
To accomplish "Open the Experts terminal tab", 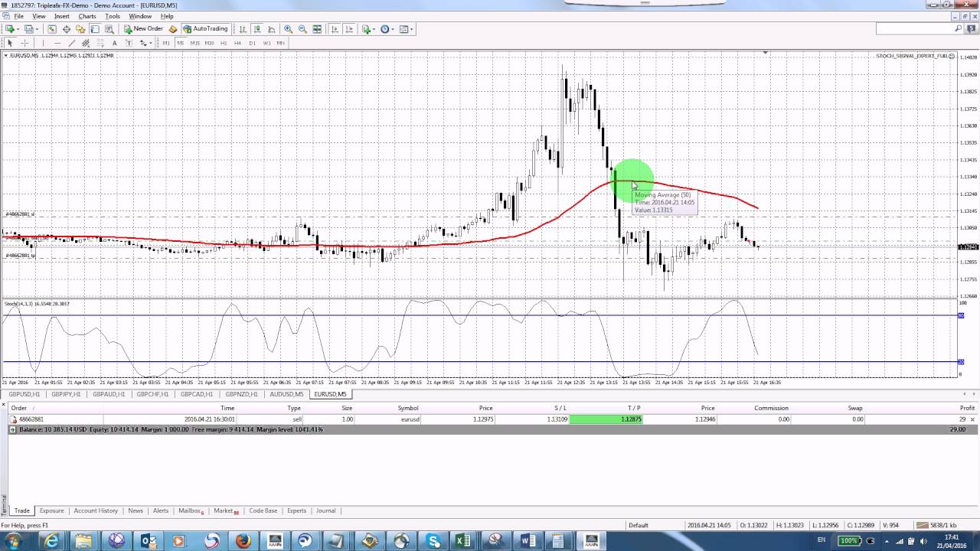I will 296,510.
